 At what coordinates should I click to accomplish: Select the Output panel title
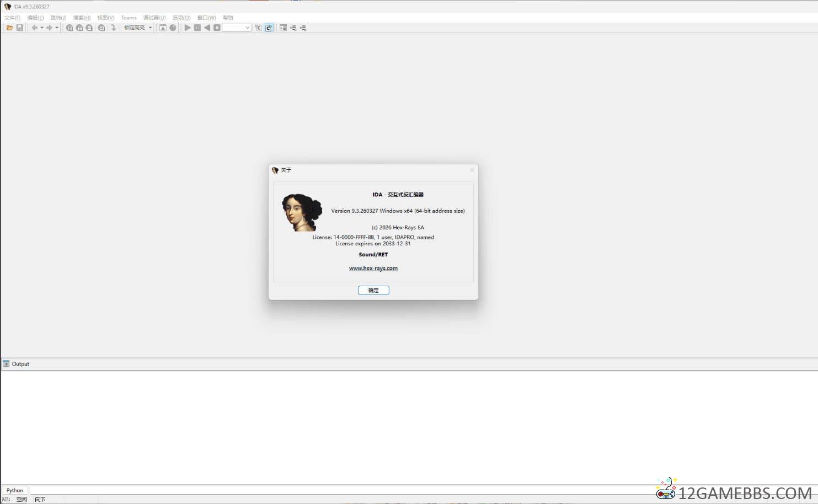[x=20, y=364]
